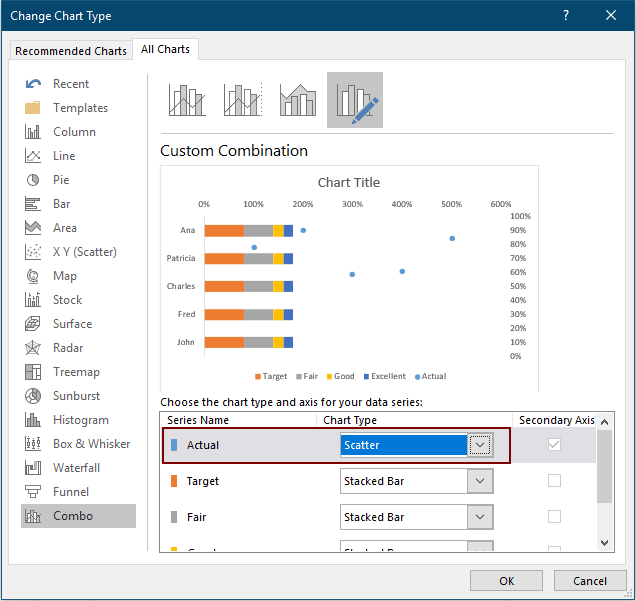The width and height of the screenshot is (636, 601).
Task: Click the Cancel button
Action: 590,581
